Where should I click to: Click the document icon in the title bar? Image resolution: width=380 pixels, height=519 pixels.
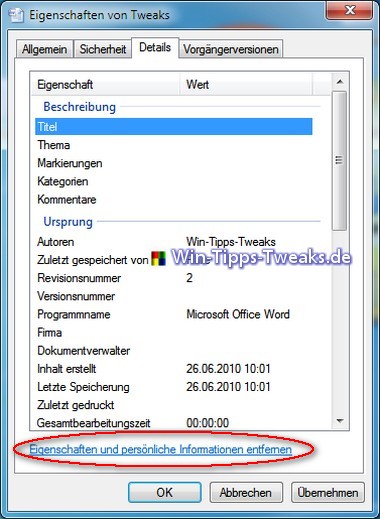tap(17, 15)
